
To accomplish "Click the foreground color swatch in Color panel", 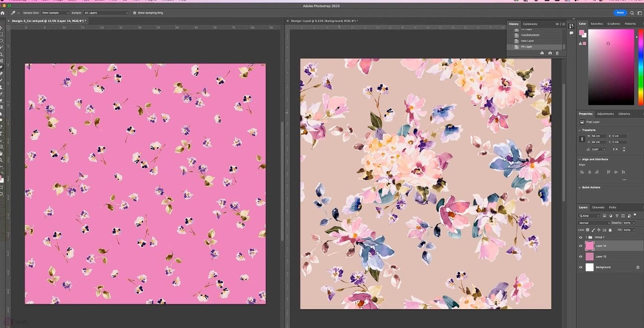I will 581,33.
